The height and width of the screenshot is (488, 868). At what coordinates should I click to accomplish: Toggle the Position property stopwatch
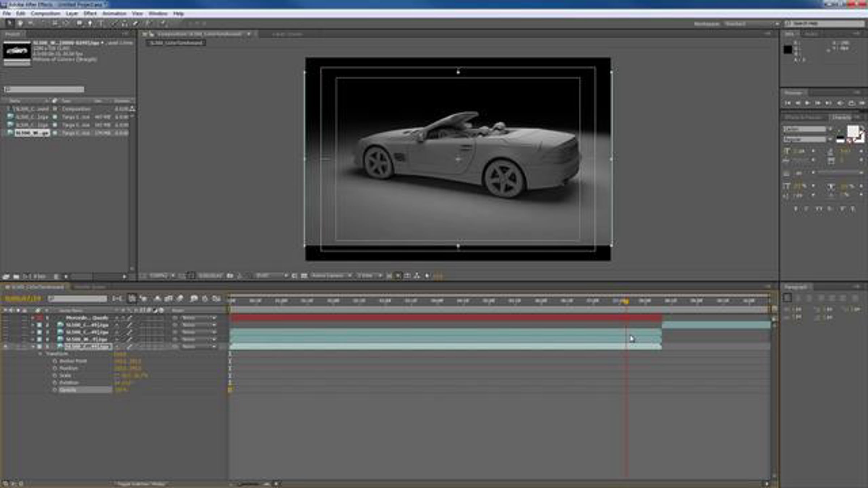pyautogui.click(x=55, y=368)
